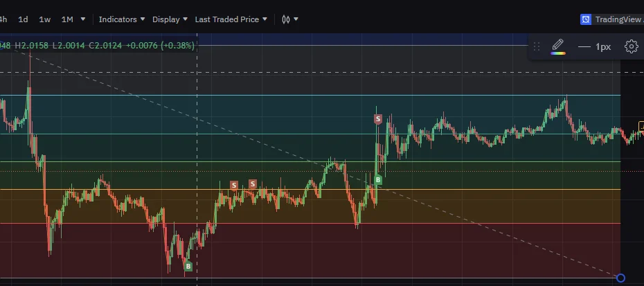
Task: Click the upper-right S sell marker
Action: tap(378, 120)
